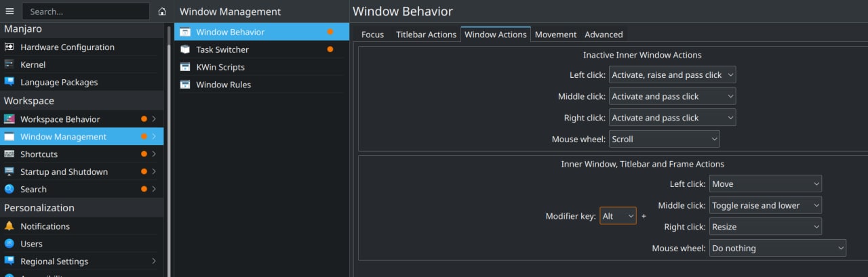This screenshot has height=277, width=868.
Task: Open Kernel settings entry
Action: click(x=82, y=65)
